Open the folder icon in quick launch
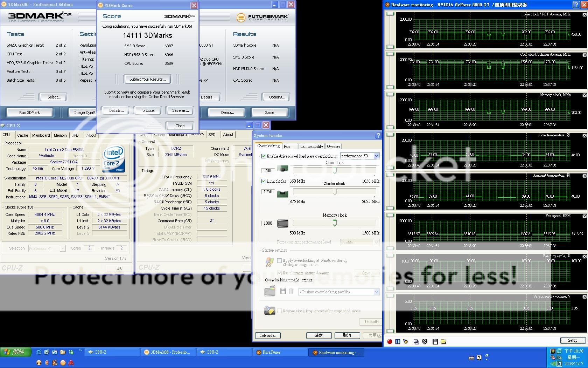 click(63, 352)
